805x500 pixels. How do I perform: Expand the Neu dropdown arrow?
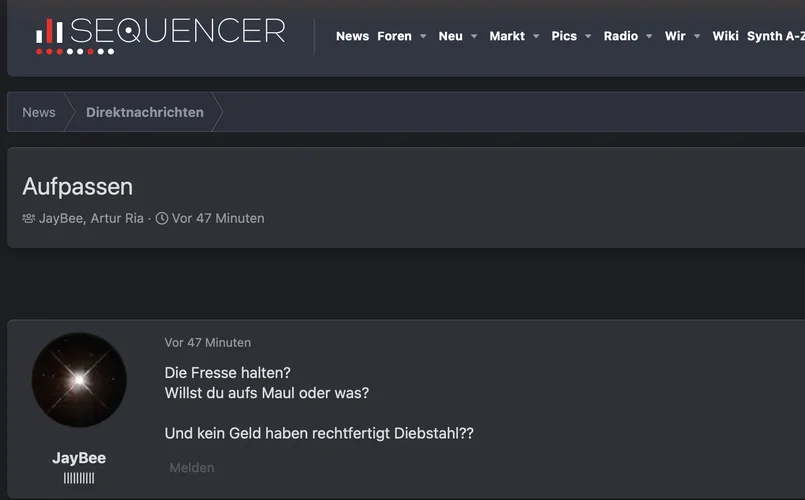point(474,36)
